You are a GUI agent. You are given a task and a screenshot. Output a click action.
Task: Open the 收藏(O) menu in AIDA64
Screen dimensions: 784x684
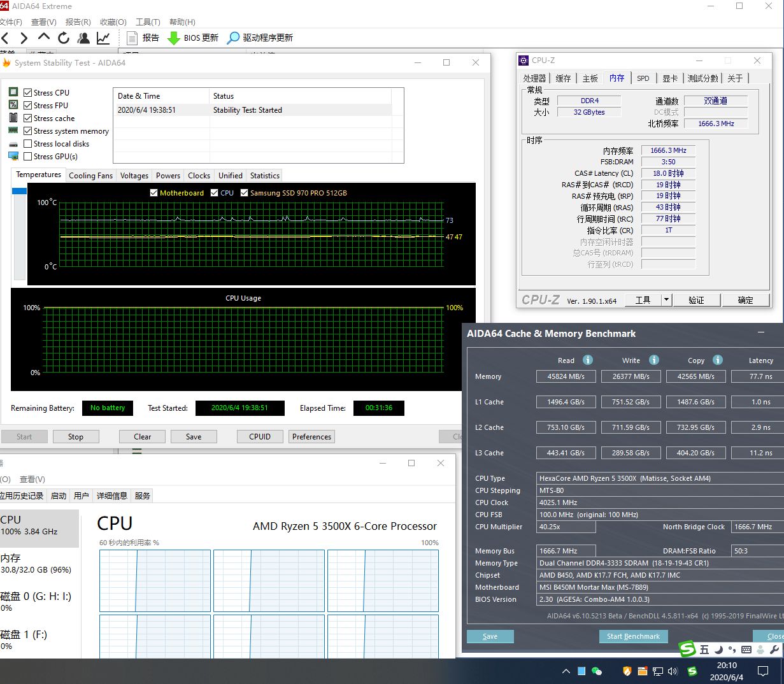(113, 22)
